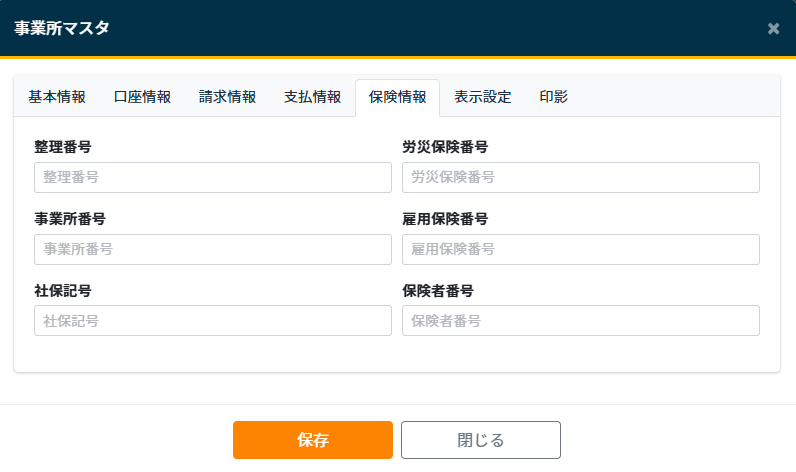796x472 pixels.
Task: Focus the 整理番号 input field
Action: click(x=212, y=177)
